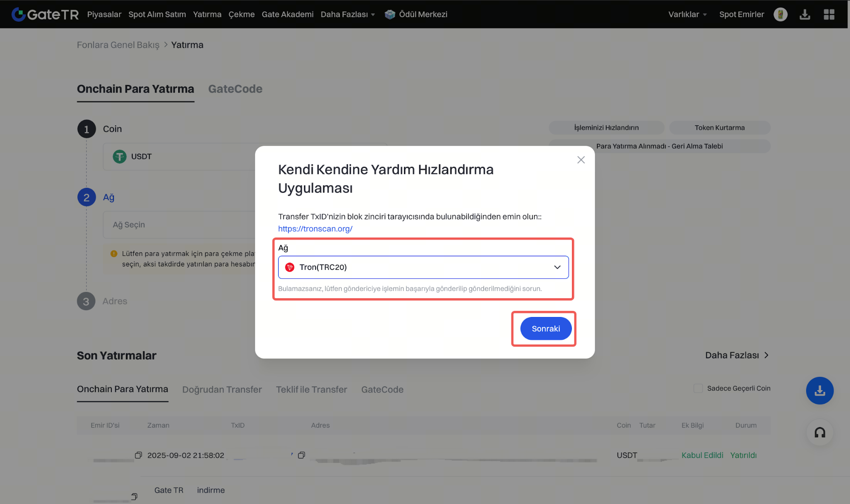The image size is (850, 504).
Task: Click the blue floating download button
Action: (x=819, y=390)
